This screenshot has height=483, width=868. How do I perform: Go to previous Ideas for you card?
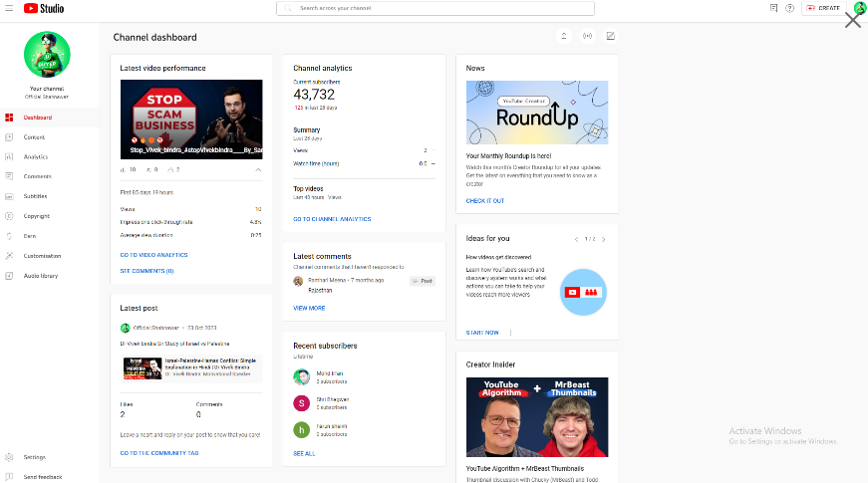pos(576,239)
